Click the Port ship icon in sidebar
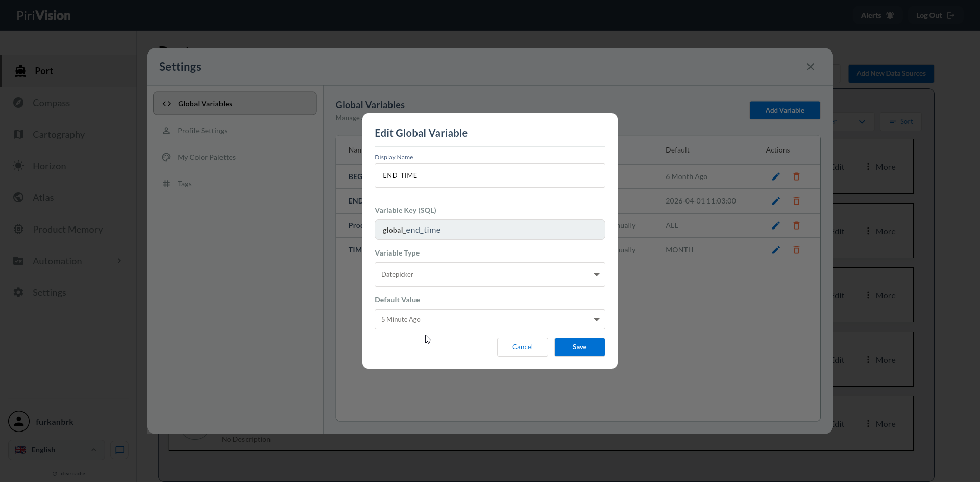The height and width of the screenshot is (482, 980). pos(20,71)
